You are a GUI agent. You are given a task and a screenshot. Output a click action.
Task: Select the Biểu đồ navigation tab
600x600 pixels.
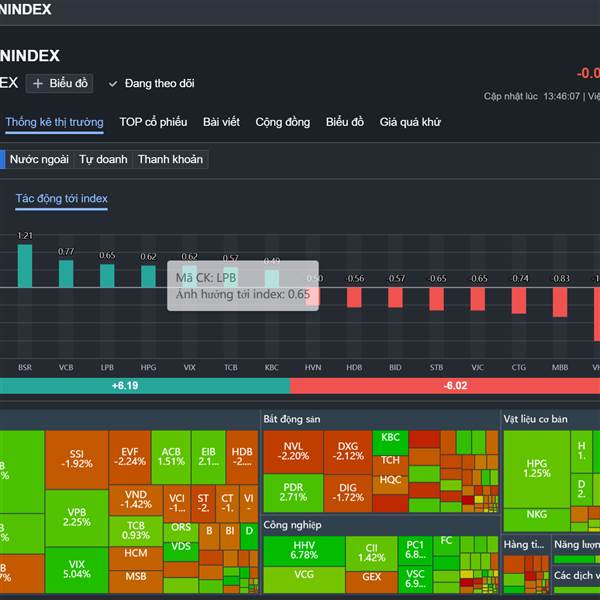pos(345,122)
